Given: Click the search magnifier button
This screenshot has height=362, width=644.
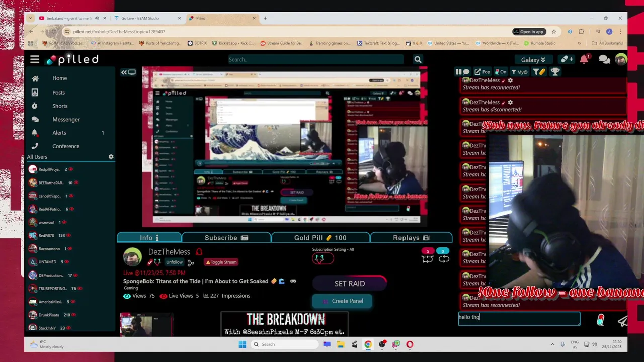Looking at the screenshot, I should [418, 60].
